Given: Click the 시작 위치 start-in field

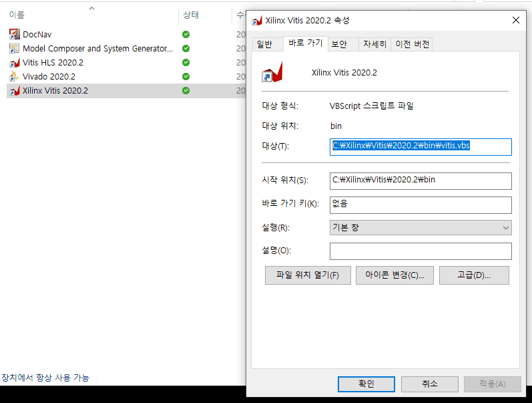Looking at the screenshot, I should pyautogui.click(x=421, y=180).
